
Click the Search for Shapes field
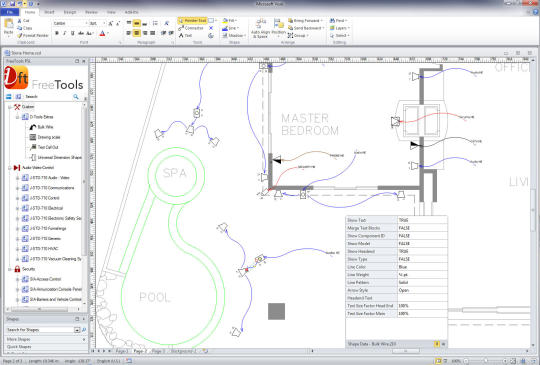click(x=40, y=330)
